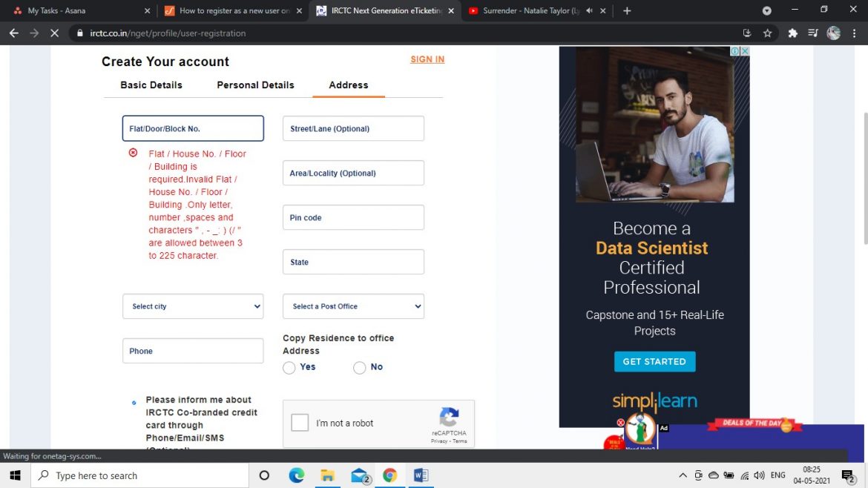Select Yes to copy residence to office address
The width and height of the screenshot is (868, 488).
tap(289, 368)
